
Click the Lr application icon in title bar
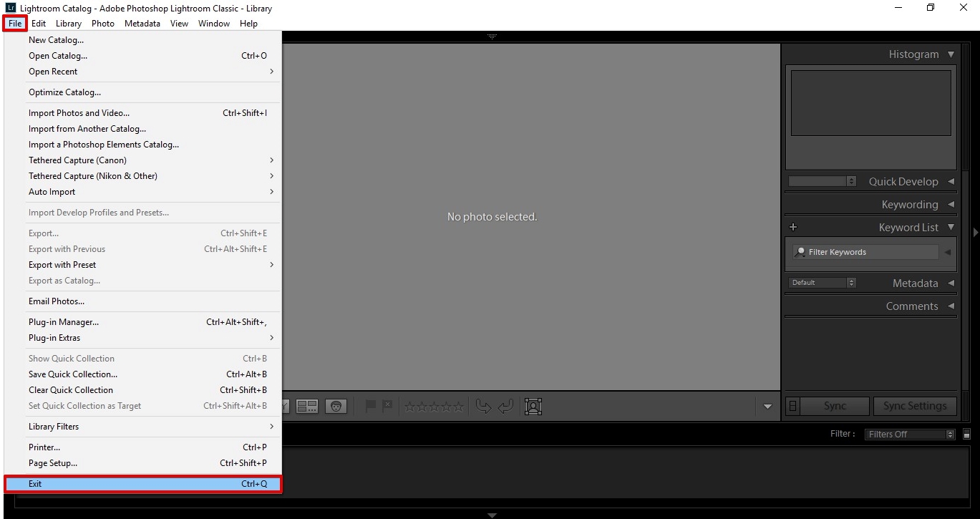tap(10, 8)
